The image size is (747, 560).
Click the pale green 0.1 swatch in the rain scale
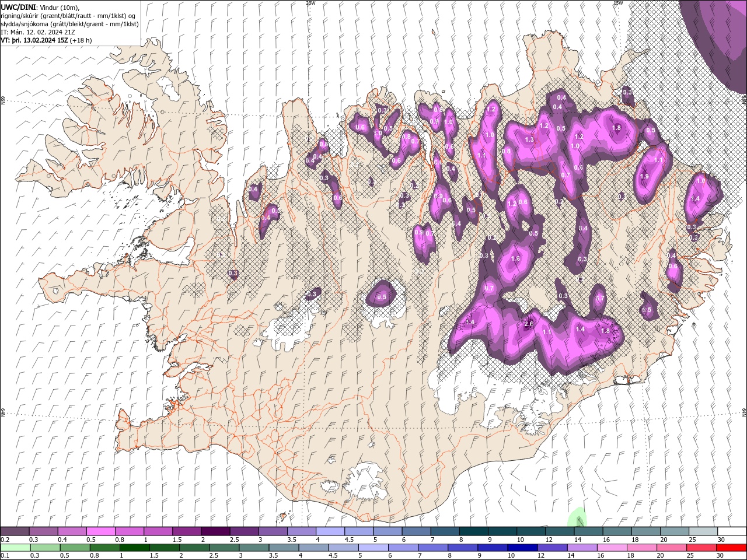[x=15, y=547]
